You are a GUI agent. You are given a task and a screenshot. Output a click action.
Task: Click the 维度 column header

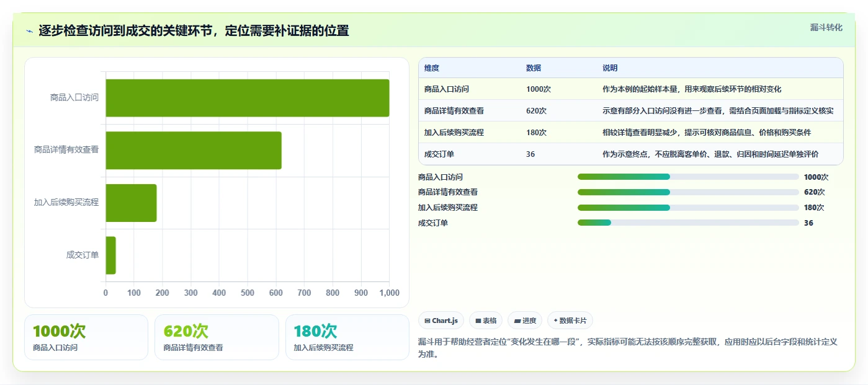point(432,68)
